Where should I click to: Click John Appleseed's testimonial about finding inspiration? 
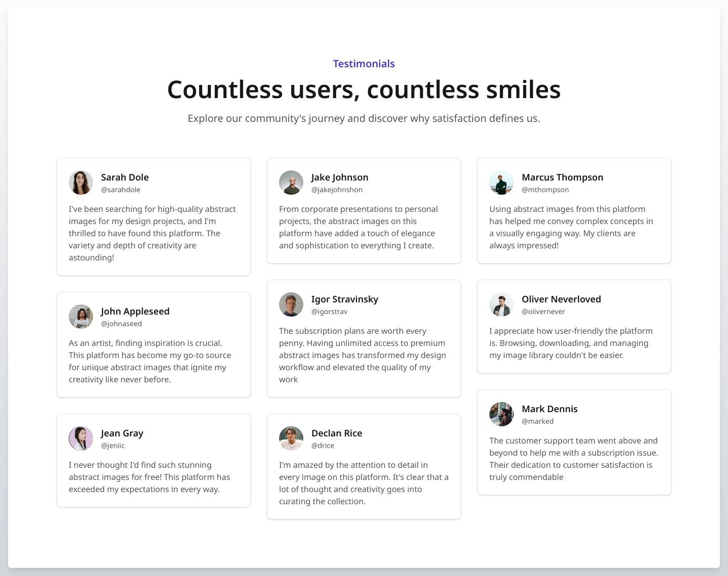click(x=150, y=361)
